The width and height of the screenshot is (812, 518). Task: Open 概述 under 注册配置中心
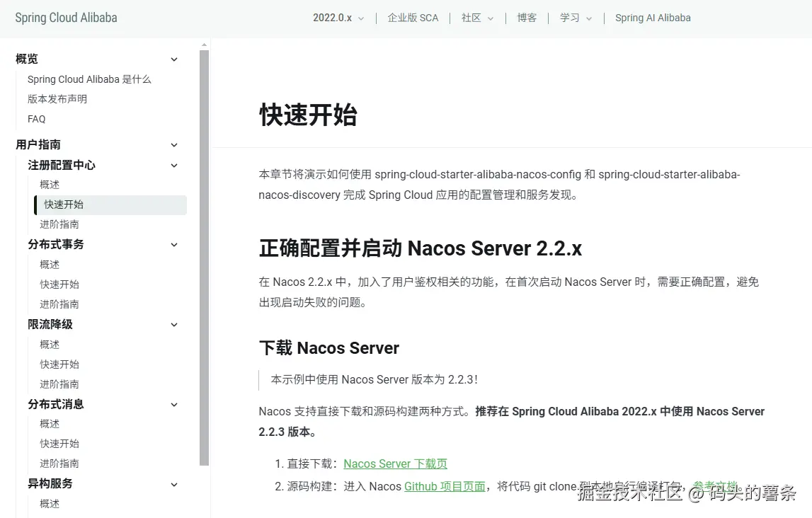[x=50, y=185]
